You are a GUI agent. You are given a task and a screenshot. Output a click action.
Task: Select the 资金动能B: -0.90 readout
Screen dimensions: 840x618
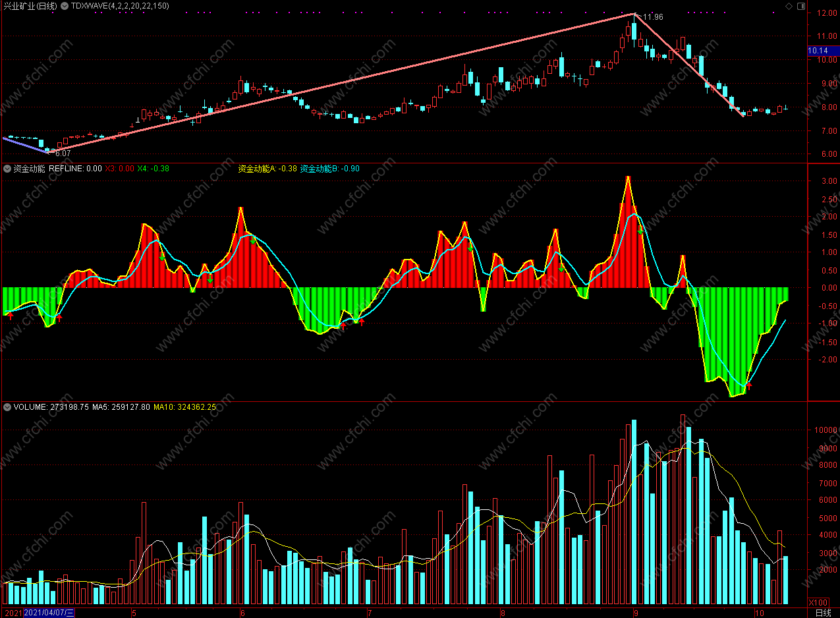coord(330,169)
